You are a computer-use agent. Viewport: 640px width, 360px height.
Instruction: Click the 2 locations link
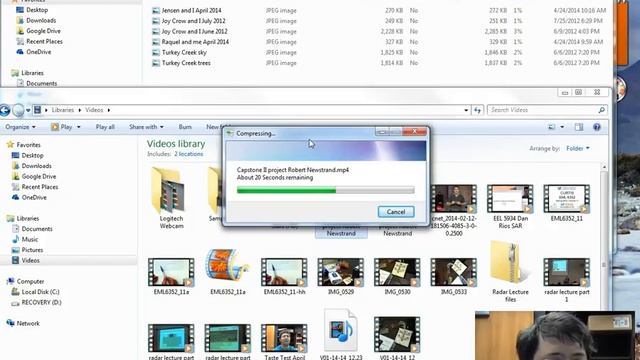click(189, 154)
